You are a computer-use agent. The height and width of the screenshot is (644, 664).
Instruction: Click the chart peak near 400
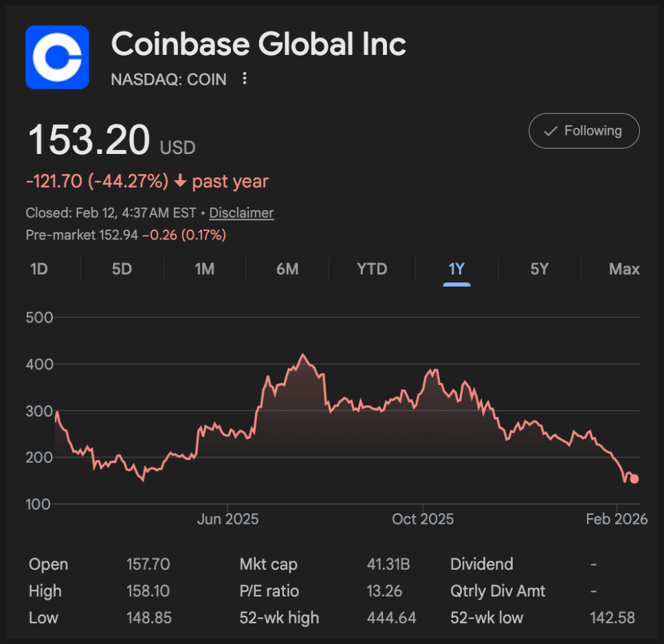pos(303,355)
